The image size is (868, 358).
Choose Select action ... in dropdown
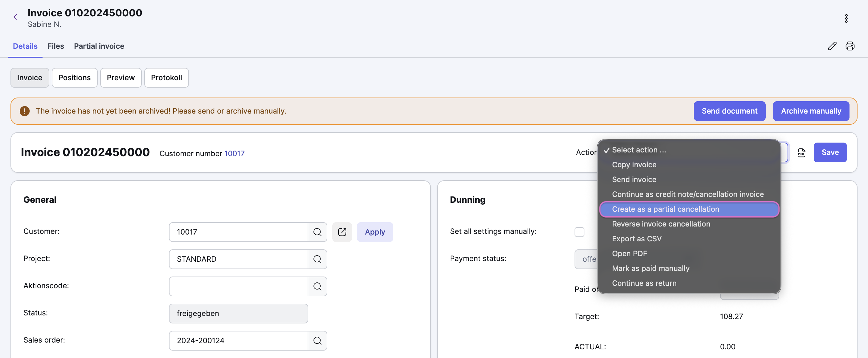click(x=689, y=150)
